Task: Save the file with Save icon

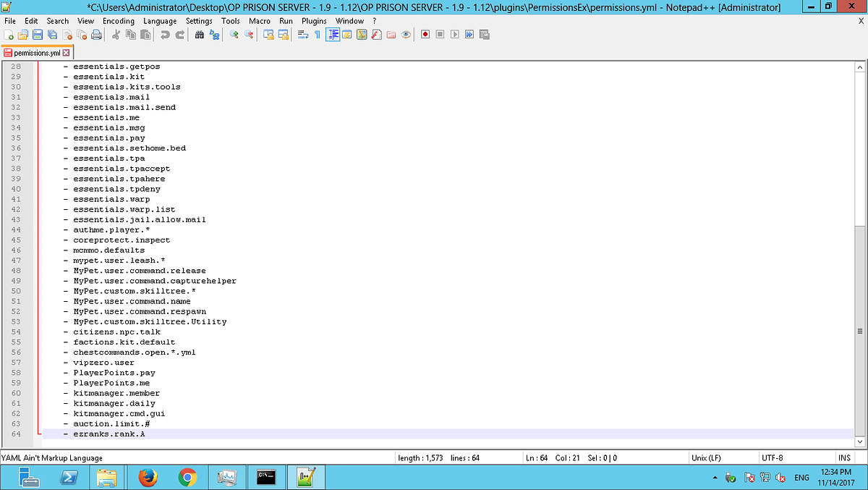Action: click(x=38, y=34)
